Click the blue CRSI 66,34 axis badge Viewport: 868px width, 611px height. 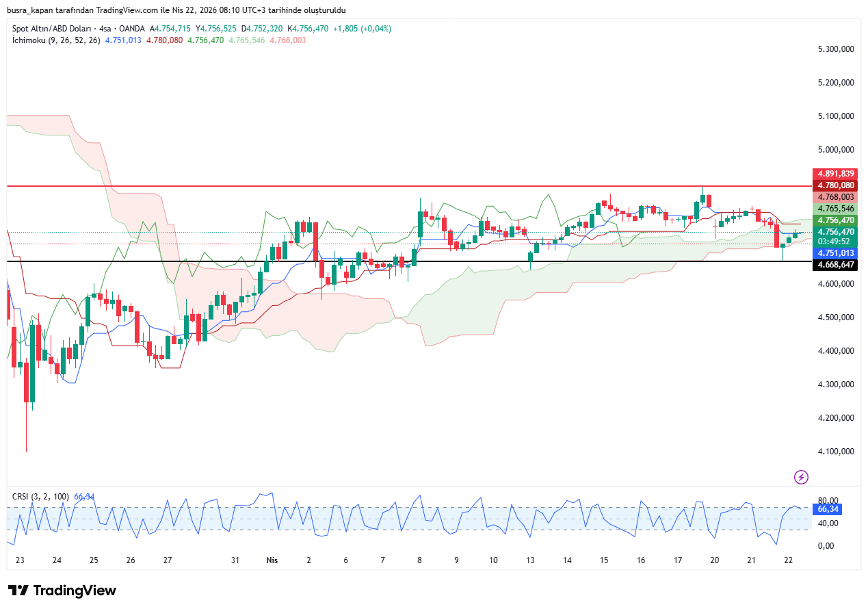pyautogui.click(x=828, y=509)
